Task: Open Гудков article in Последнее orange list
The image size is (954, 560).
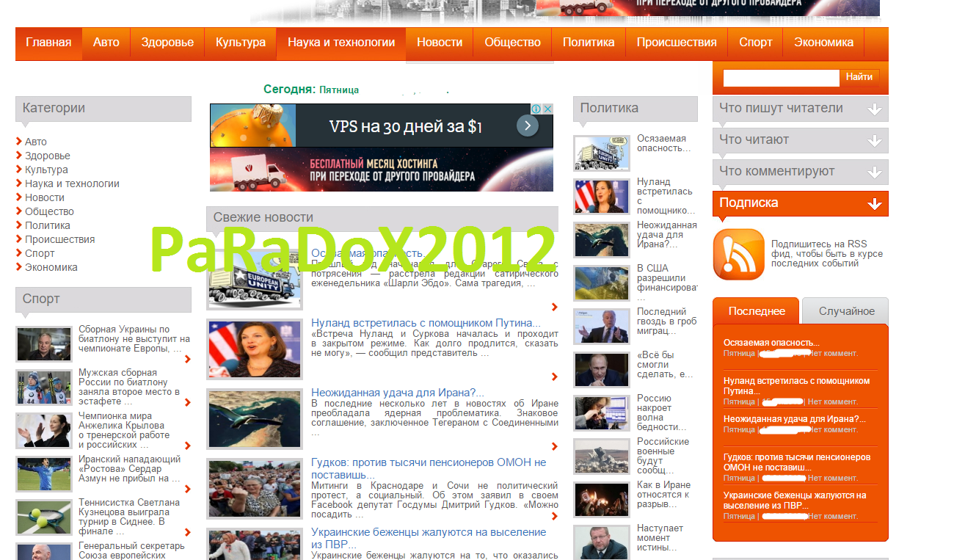Action: pos(797,462)
